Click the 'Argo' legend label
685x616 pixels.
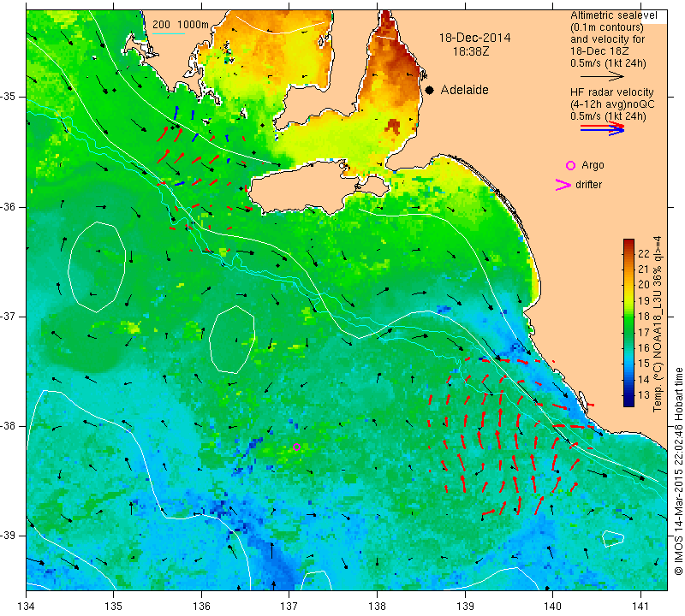click(x=593, y=165)
